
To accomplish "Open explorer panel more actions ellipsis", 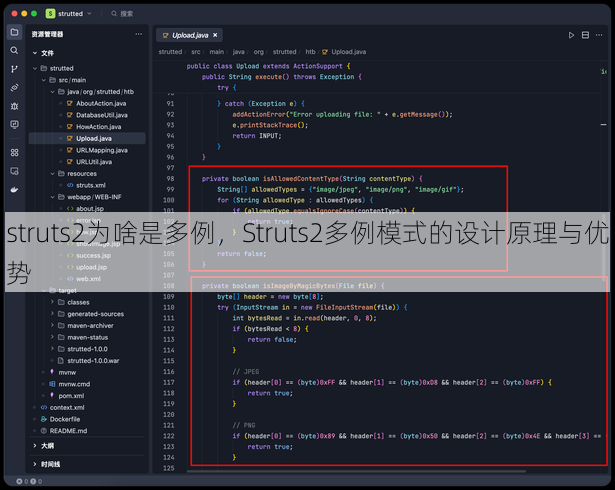I will point(139,34).
